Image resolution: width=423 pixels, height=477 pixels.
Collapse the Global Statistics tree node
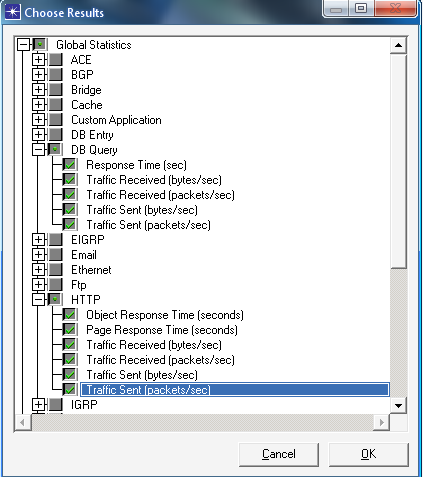23,44
